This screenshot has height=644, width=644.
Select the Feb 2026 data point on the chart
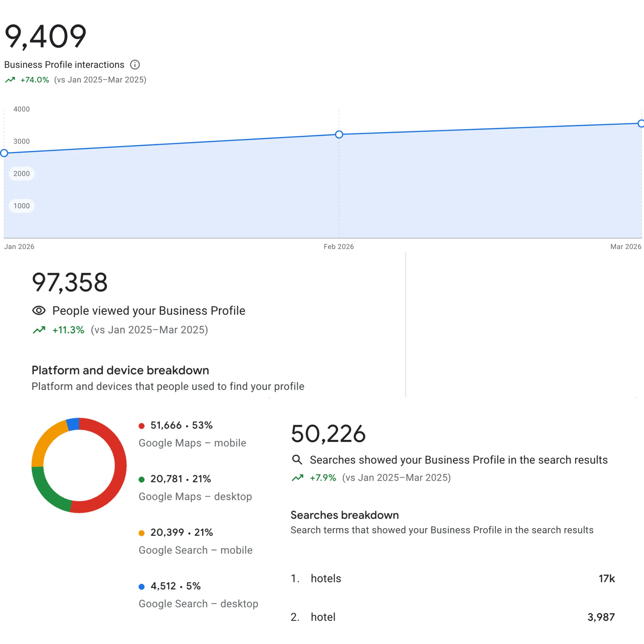(339, 134)
